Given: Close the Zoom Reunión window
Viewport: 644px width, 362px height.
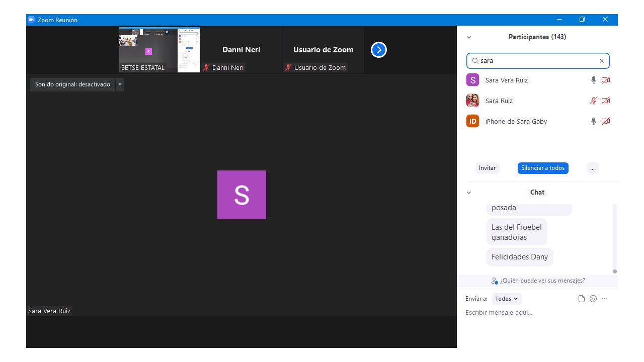Looking at the screenshot, I should 605,20.
